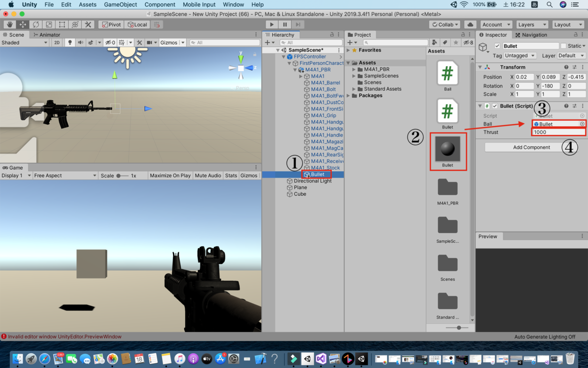Image resolution: width=588 pixels, height=368 pixels.
Task: Adjust Game view Scale slider
Action: click(x=122, y=176)
